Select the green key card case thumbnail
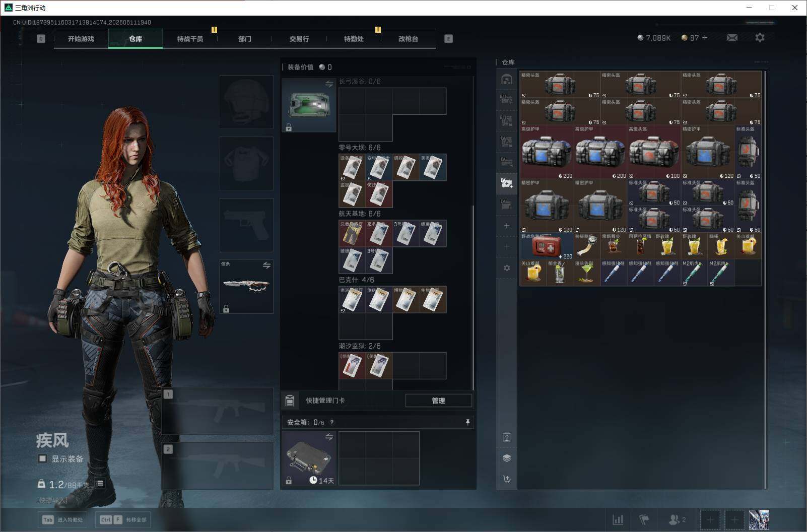Screen dimensions: 807x532 click(x=309, y=105)
